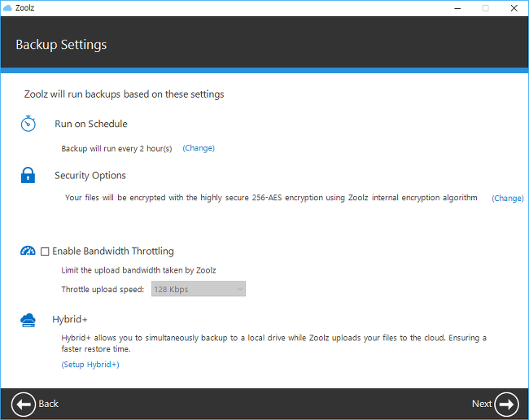Go back using the left arrow circle
Viewport: 529px width, 420px height.
(24, 405)
